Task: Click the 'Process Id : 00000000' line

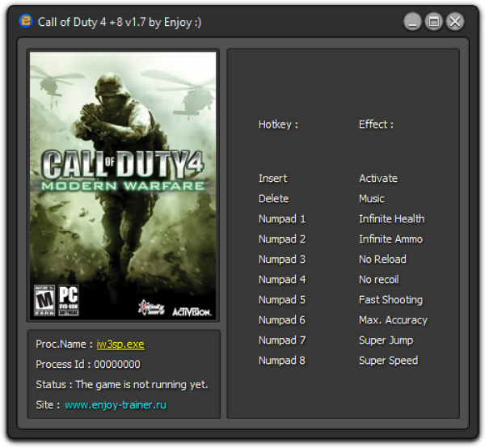Action: (88, 364)
